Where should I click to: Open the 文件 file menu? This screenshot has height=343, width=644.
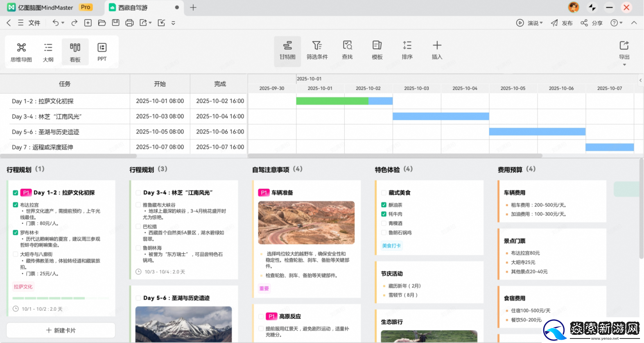pos(34,23)
